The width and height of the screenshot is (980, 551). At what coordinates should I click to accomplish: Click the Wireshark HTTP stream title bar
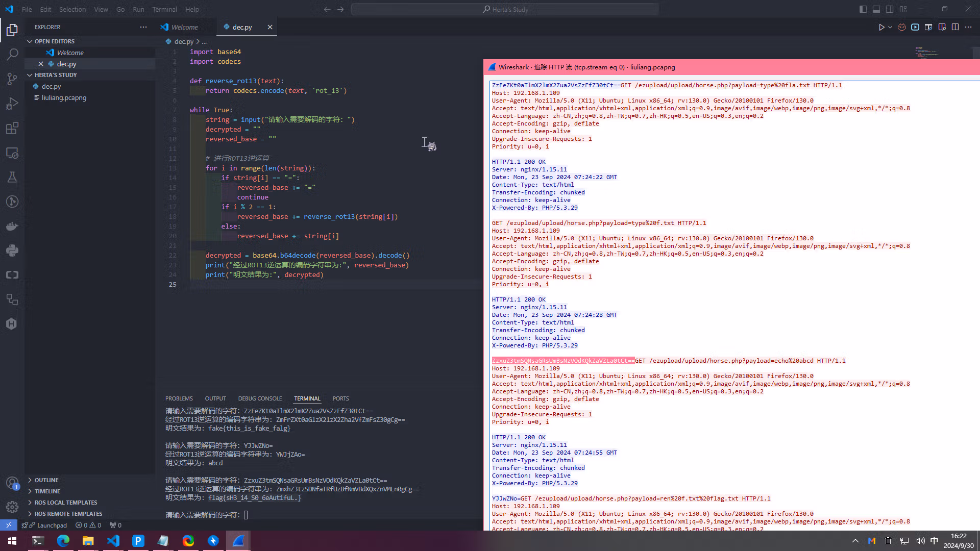tap(731, 67)
